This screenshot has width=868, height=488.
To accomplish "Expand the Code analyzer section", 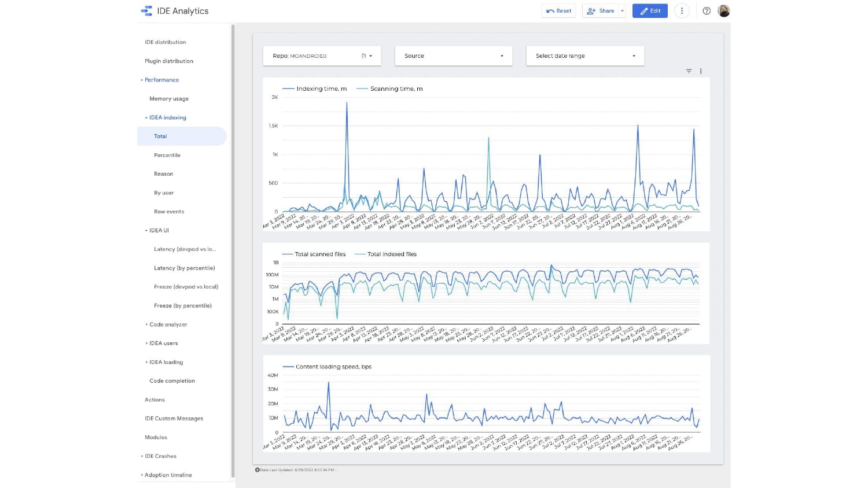I will point(146,324).
